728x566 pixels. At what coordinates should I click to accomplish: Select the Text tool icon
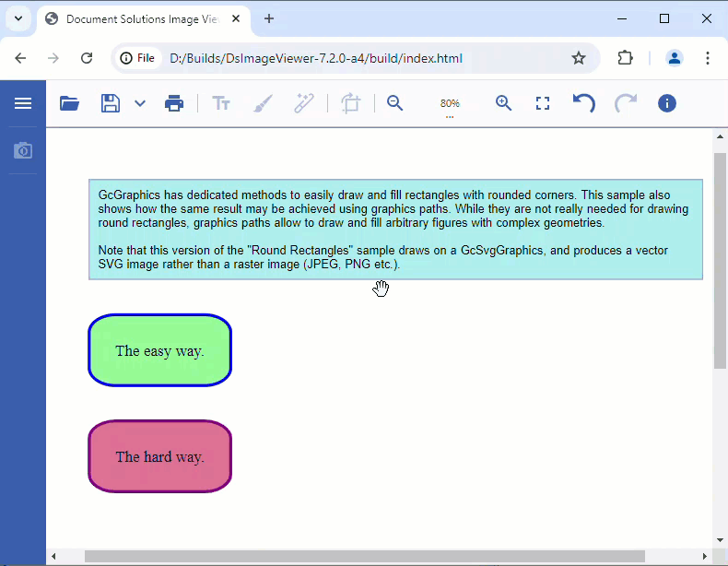(x=221, y=103)
